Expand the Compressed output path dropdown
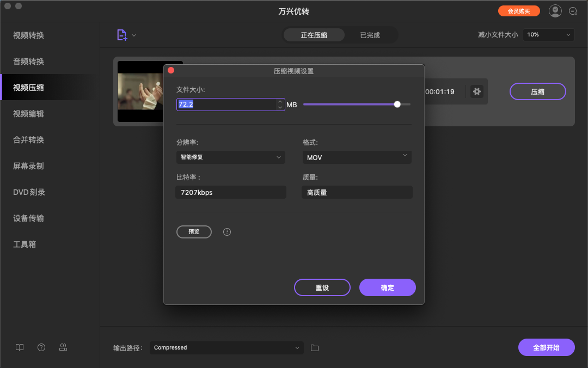The width and height of the screenshot is (588, 368). 226,347
